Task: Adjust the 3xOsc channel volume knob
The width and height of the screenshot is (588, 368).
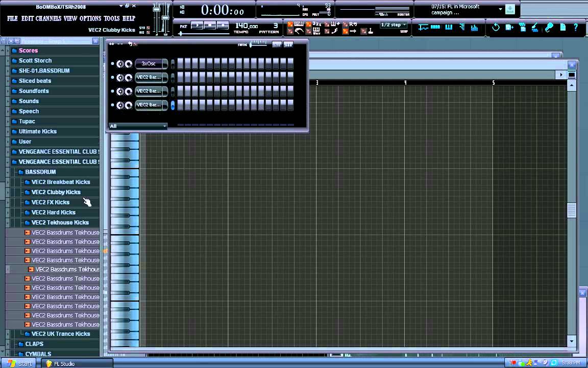Action: tap(128, 64)
